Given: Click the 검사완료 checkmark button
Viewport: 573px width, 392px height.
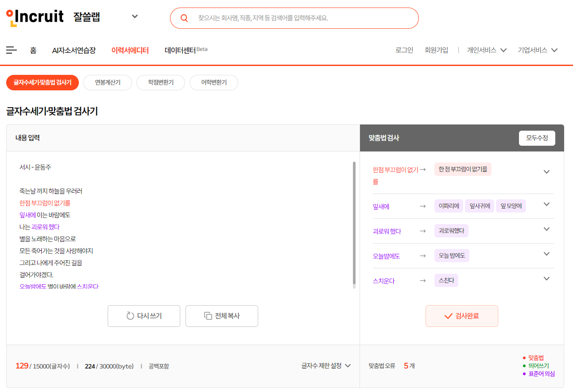Looking at the screenshot, I should (461, 316).
